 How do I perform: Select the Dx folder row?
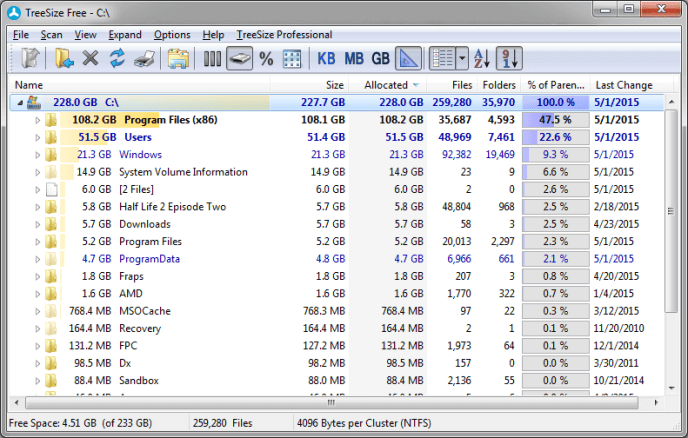[x=337, y=363]
